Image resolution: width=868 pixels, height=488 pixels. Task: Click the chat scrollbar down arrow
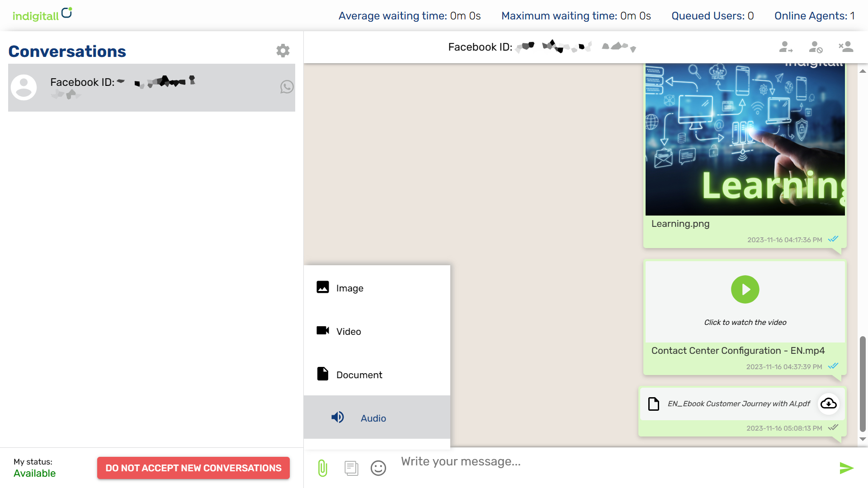[x=863, y=439]
